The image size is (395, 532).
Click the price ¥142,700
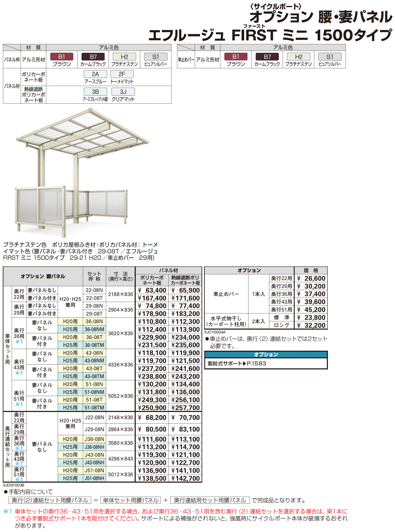pyautogui.click(x=186, y=479)
